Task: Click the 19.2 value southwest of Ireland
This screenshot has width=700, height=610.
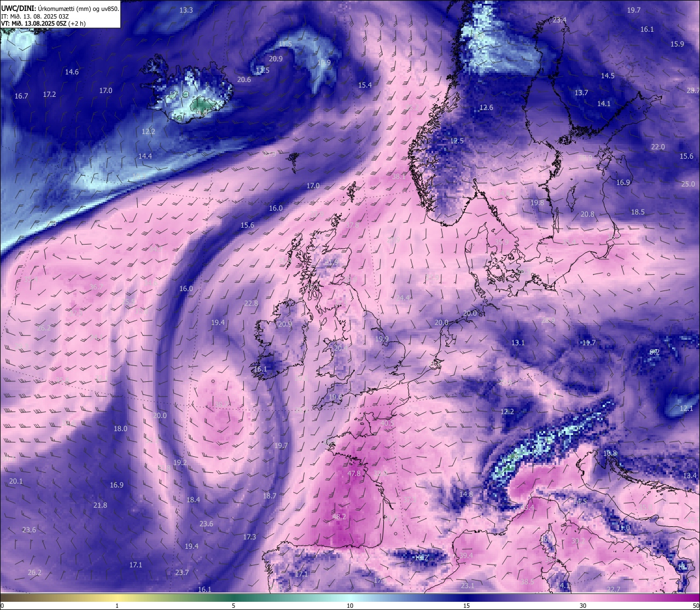Action: tap(180, 463)
